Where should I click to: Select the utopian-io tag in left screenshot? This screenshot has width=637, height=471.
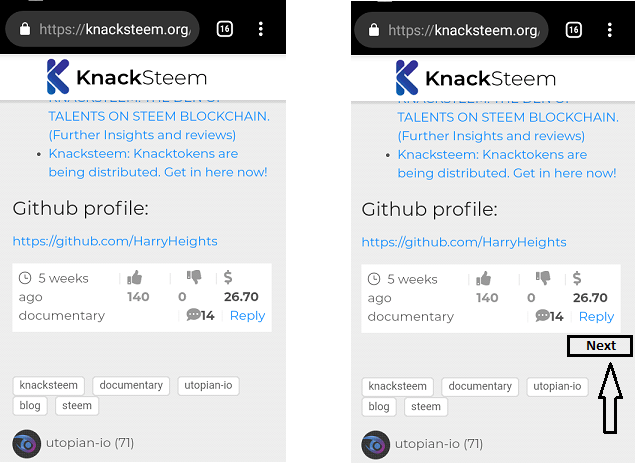pos(208,385)
